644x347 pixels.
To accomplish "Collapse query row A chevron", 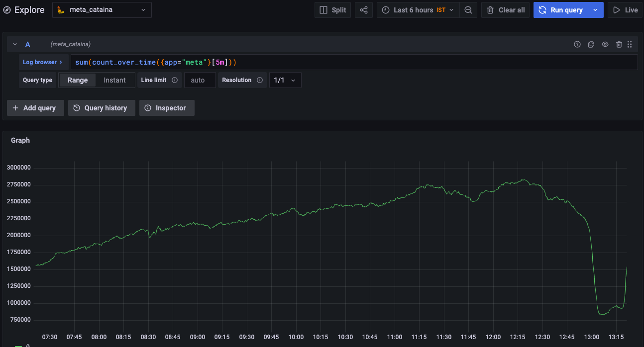I will click(x=15, y=44).
